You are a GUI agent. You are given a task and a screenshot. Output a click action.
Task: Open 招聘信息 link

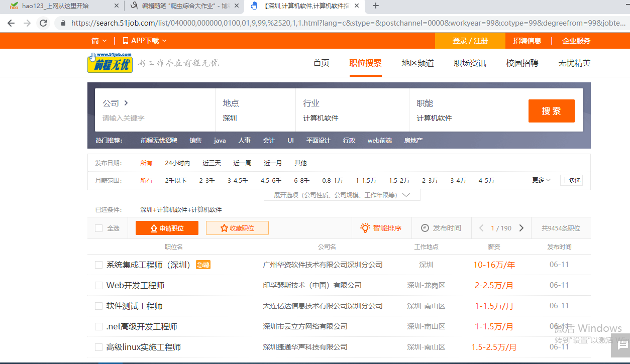pyautogui.click(x=527, y=41)
